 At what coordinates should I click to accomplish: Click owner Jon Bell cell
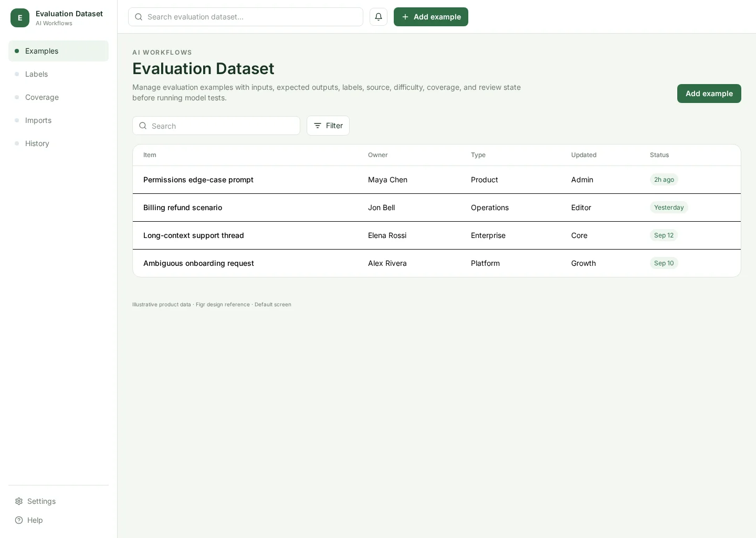pos(382,208)
